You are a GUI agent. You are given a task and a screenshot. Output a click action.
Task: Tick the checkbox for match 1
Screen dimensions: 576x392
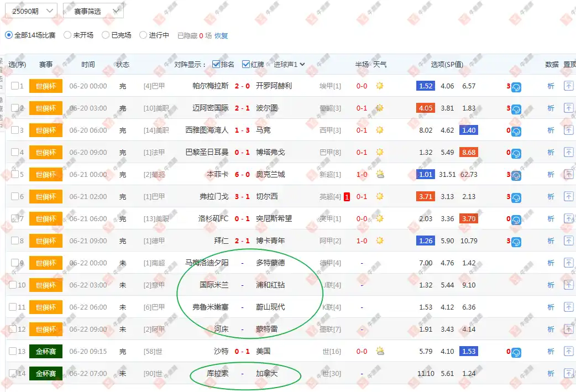coord(15,86)
